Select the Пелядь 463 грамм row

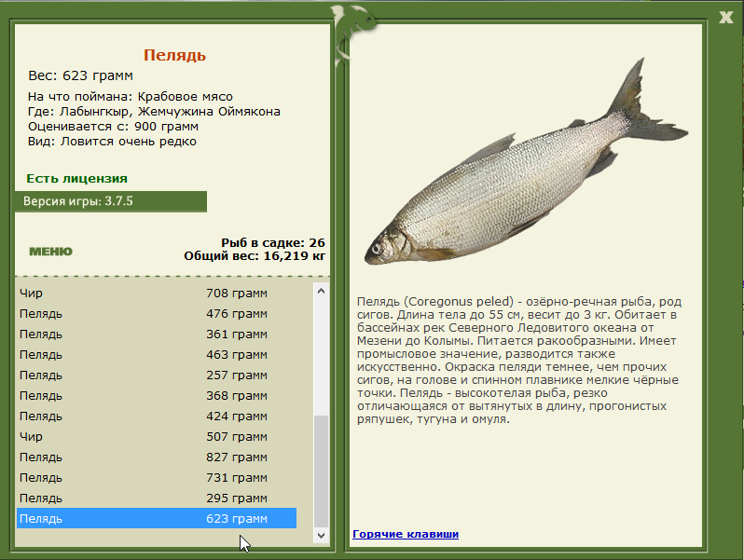point(157,355)
